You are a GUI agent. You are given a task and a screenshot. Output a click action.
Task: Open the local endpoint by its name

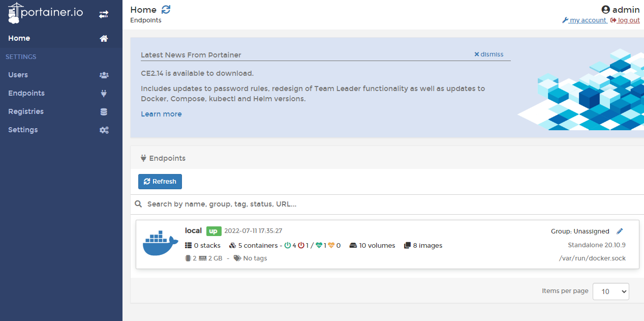(x=193, y=230)
